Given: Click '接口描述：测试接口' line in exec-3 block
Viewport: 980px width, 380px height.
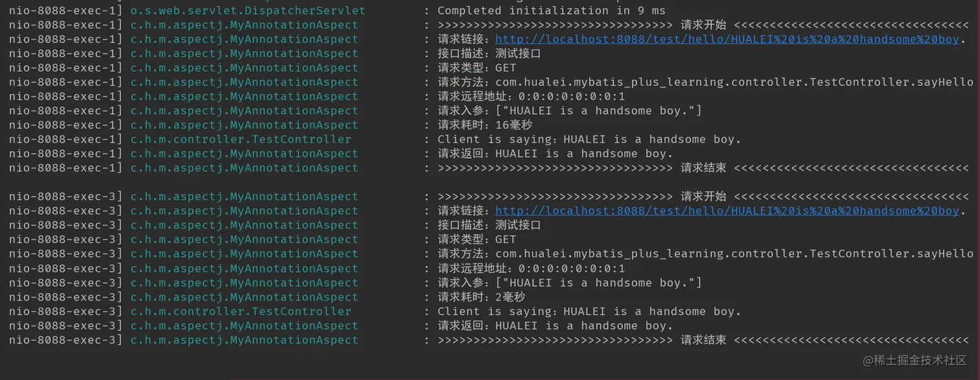Looking at the screenshot, I should pos(489,225).
